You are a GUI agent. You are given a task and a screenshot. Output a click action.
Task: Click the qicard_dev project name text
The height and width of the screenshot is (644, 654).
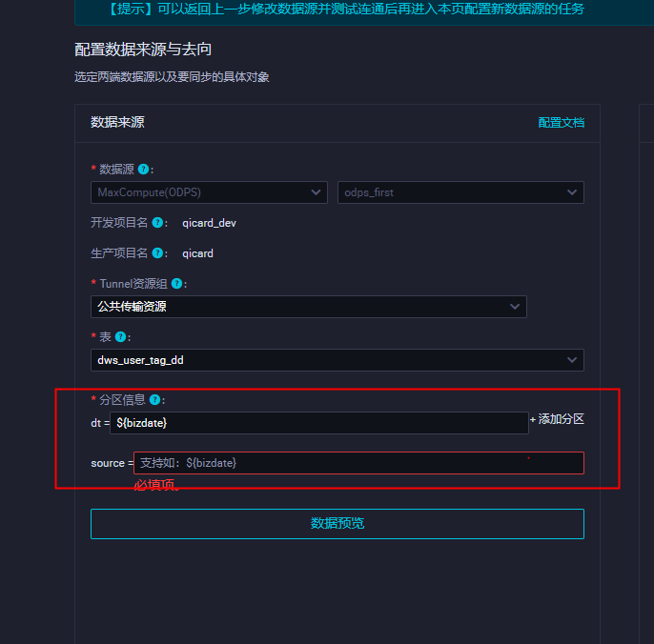[209, 223]
